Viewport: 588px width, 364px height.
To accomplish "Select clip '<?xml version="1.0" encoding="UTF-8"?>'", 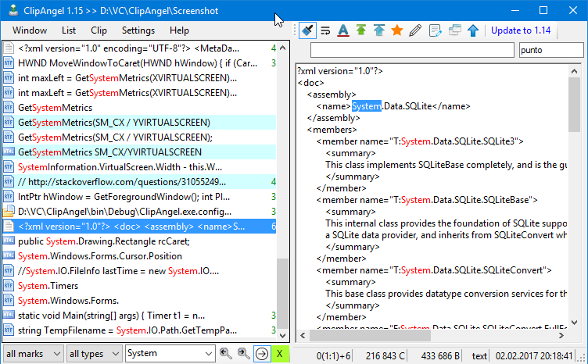I will 139,48.
